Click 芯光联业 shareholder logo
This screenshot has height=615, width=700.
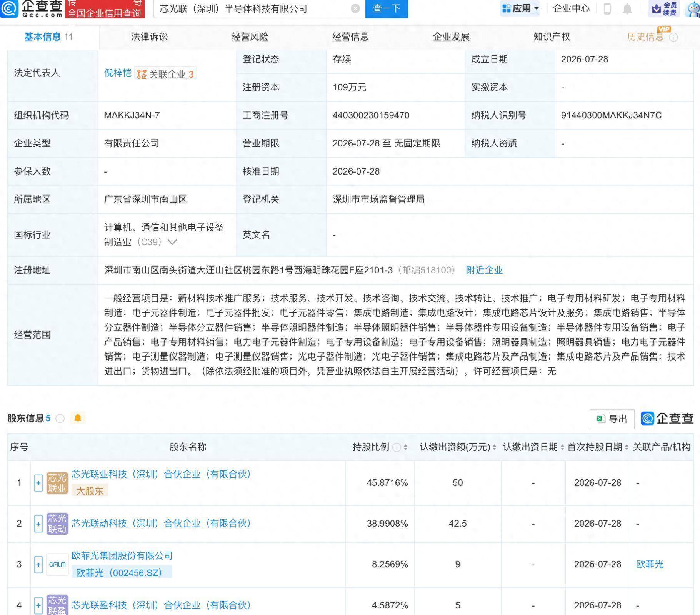tap(57, 483)
